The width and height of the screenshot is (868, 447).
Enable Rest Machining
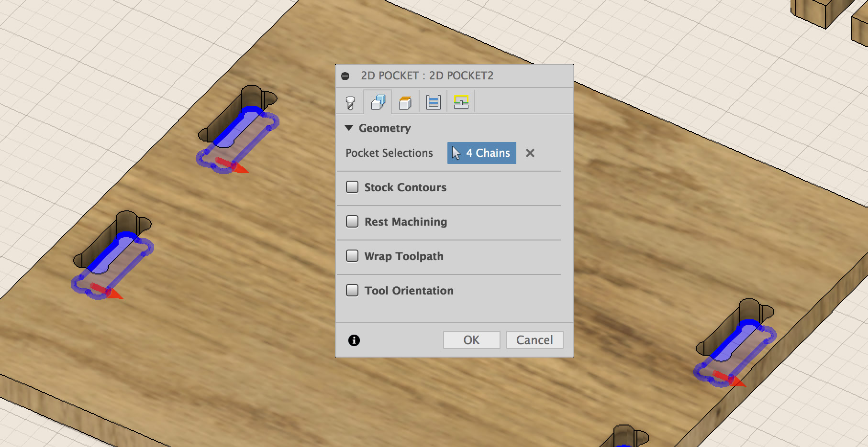point(352,221)
